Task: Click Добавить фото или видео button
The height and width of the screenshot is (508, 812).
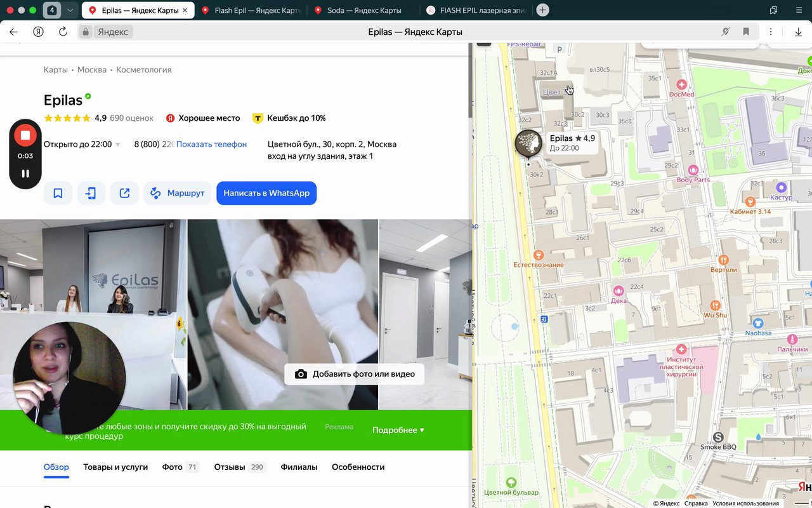Action: tap(354, 374)
